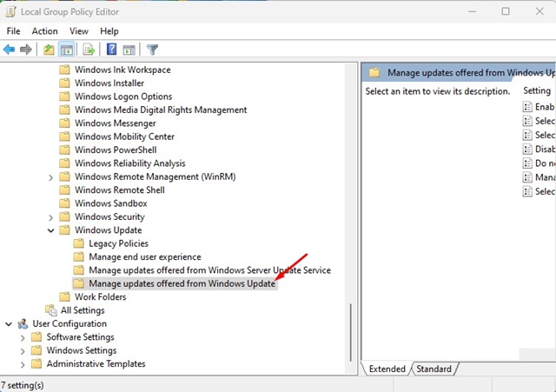Click folder icon beside Manage end user experience

click(x=79, y=256)
